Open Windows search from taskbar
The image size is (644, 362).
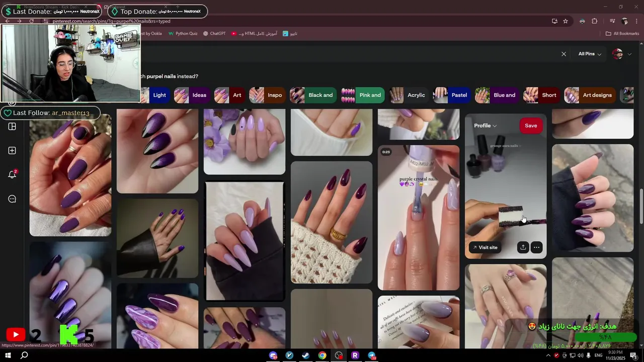24,355
